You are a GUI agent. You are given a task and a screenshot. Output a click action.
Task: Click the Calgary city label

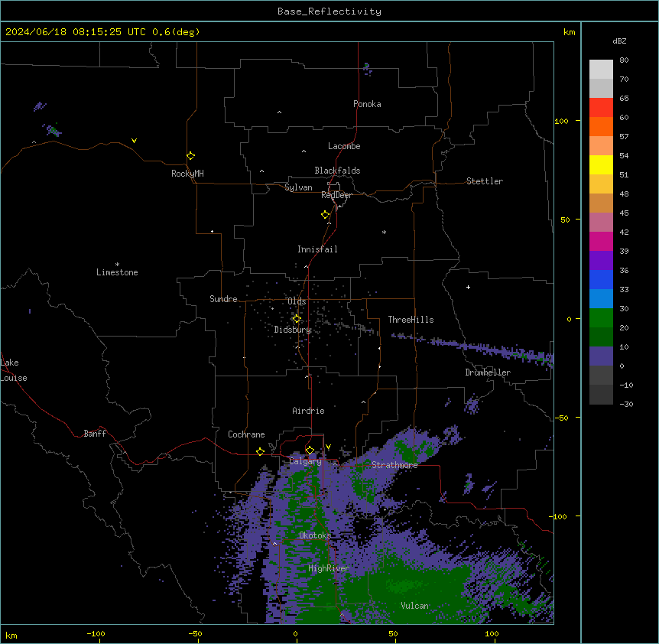pyautogui.click(x=305, y=461)
